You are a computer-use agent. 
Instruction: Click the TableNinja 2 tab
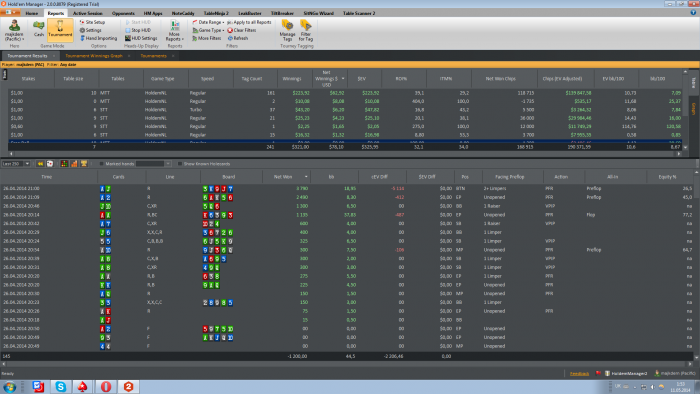(x=216, y=13)
